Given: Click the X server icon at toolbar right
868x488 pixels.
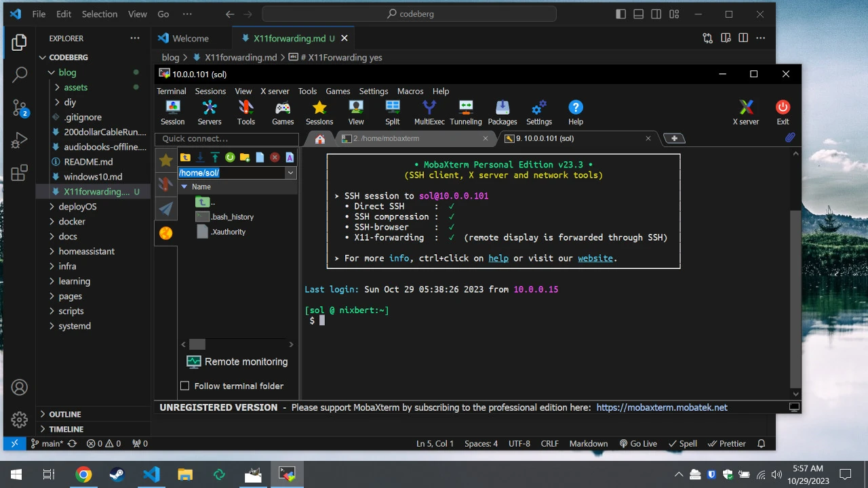Looking at the screenshot, I should point(746,113).
